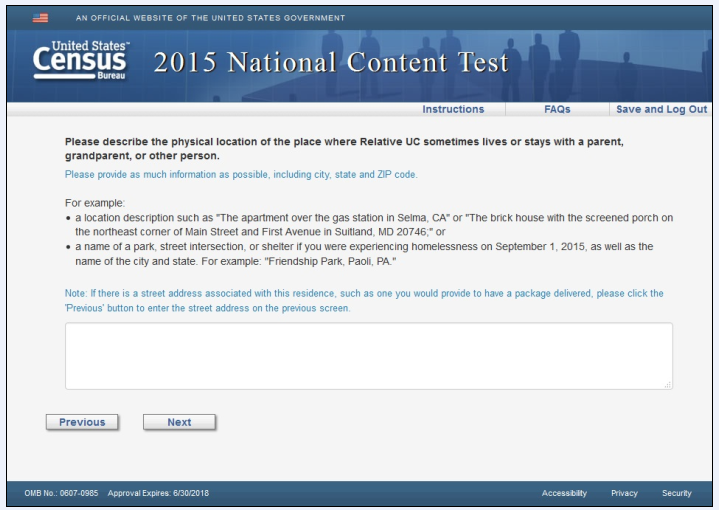Select Save and Log Out
This screenshot has width=719, height=510.
[661, 109]
